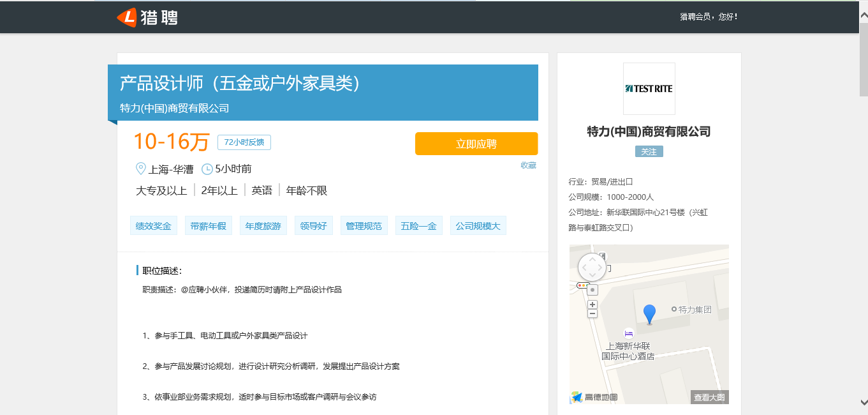868x415 pixels.
Task: Select the 五险一金 benefit tag
Action: click(x=418, y=225)
